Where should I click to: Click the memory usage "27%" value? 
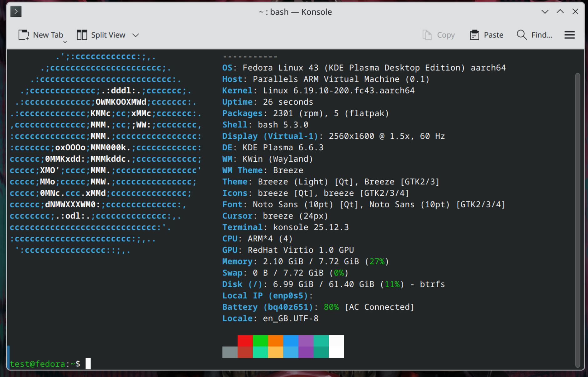click(x=377, y=262)
